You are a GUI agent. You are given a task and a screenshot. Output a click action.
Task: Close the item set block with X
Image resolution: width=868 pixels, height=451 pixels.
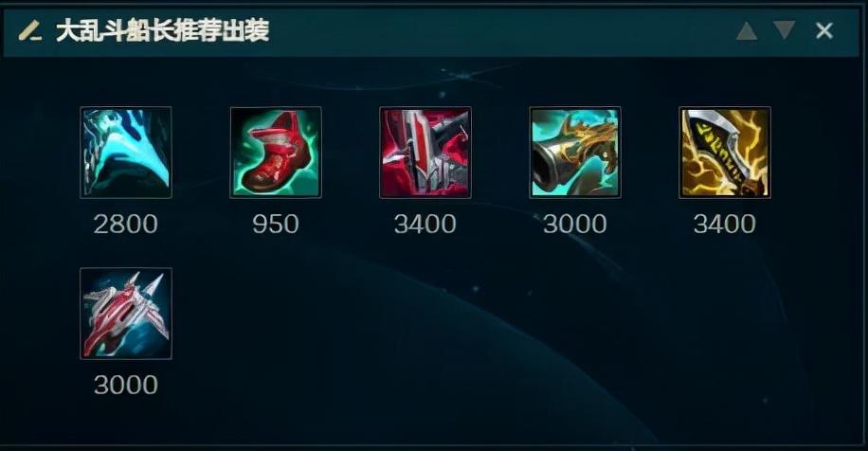[x=824, y=30]
